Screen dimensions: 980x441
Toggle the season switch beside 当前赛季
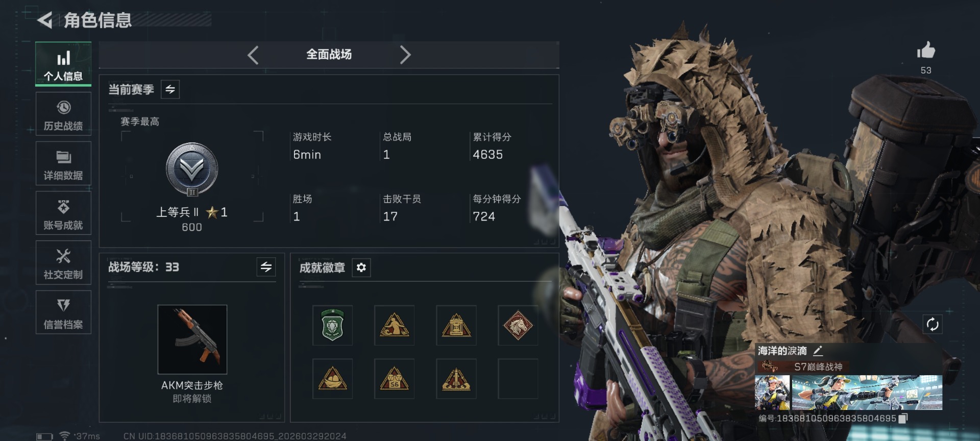(170, 89)
